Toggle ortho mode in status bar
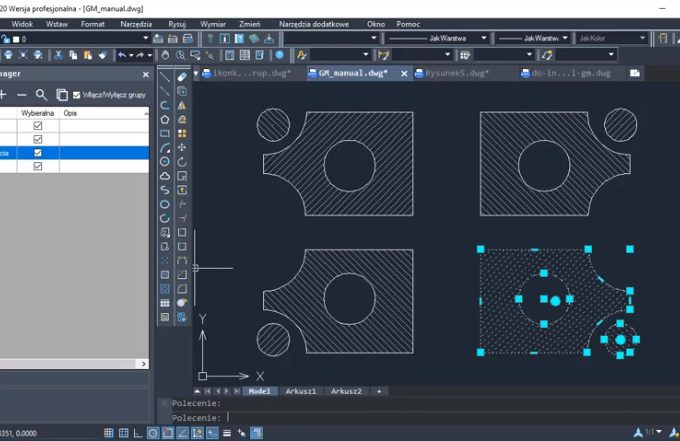This screenshot has width=680, height=441. click(138, 433)
